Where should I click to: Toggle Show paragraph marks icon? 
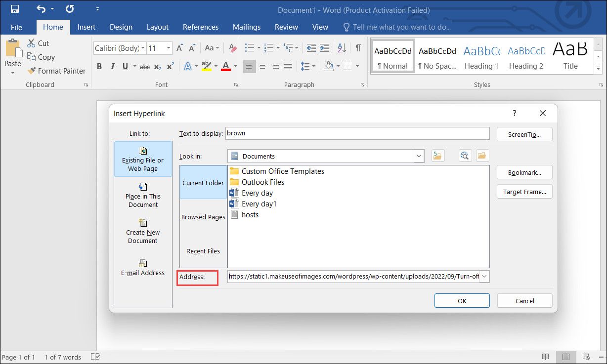click(x=358, y=48)
